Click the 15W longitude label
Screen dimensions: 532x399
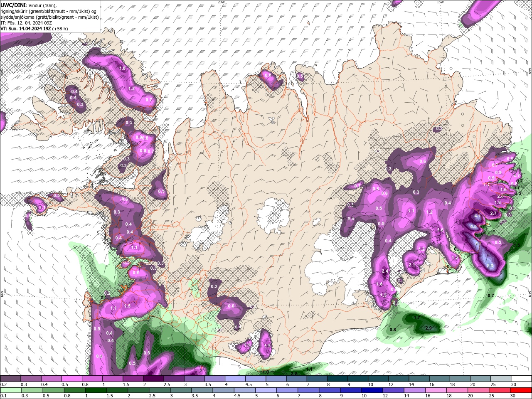click(x=440, y=2)
